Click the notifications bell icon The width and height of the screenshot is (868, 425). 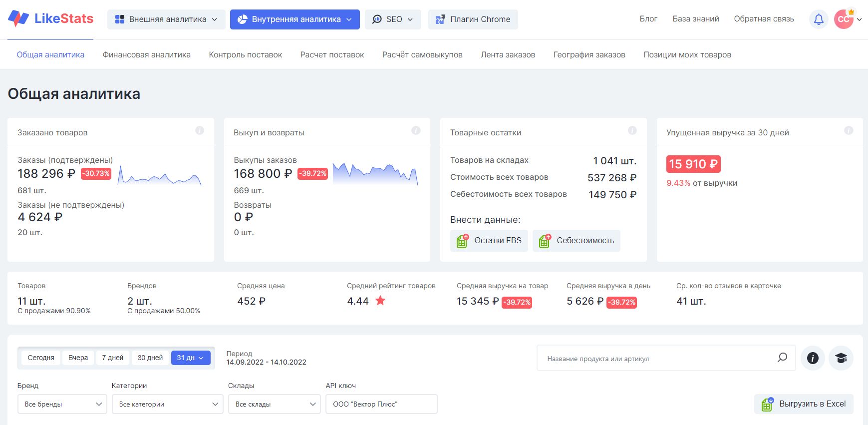(819, 19)
